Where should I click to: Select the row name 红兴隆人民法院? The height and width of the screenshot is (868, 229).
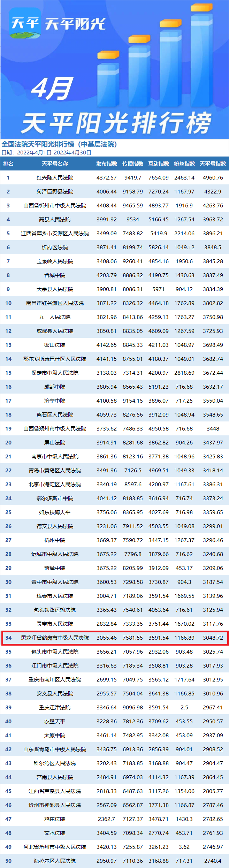55,177
